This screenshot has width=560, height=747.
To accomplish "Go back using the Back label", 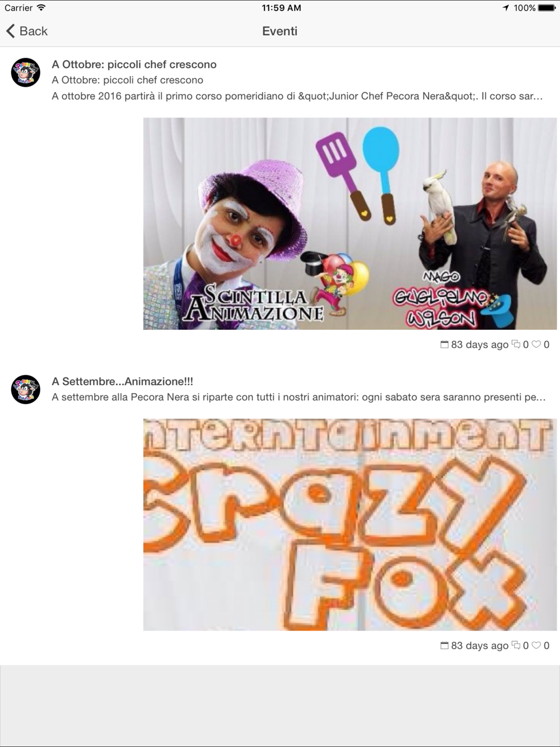I will [x=34, y=31].
